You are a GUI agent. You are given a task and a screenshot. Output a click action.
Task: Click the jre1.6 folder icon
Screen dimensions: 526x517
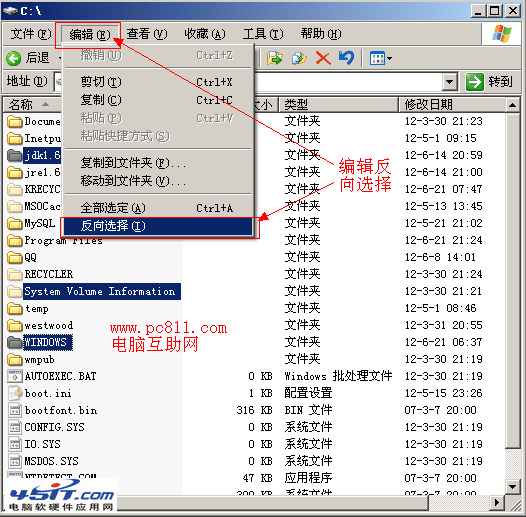[x=14, y=172]
